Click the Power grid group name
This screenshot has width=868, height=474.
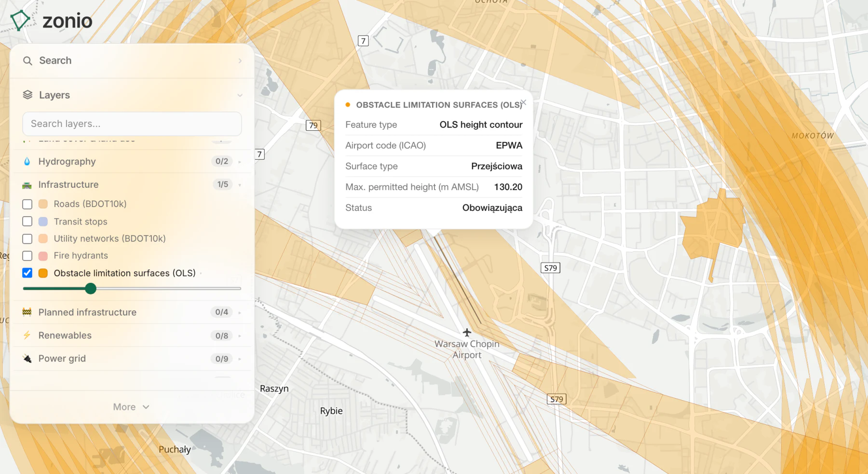coord(62,359)
